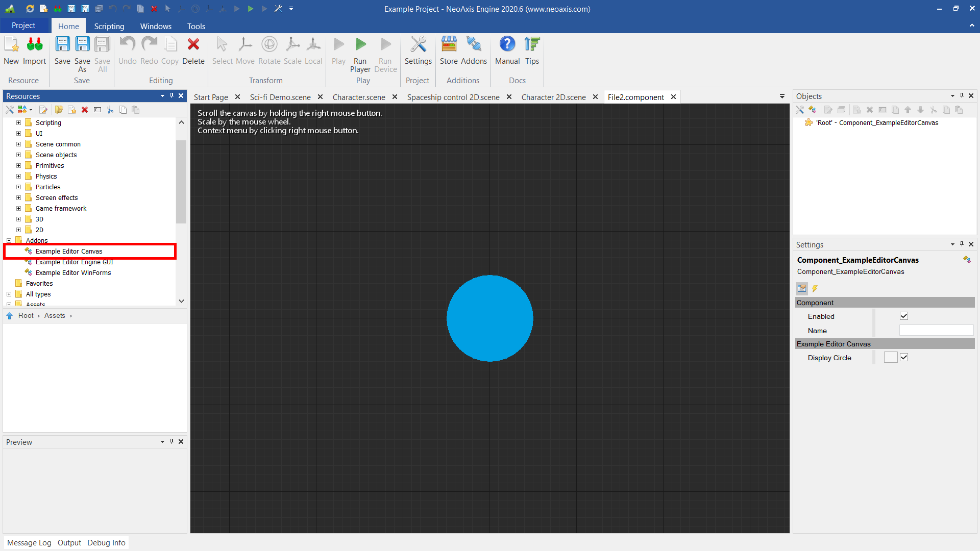Screen dimensions: 980x551
Task: Switch to the Scripting ribbon tab
Action: [109, 26]
